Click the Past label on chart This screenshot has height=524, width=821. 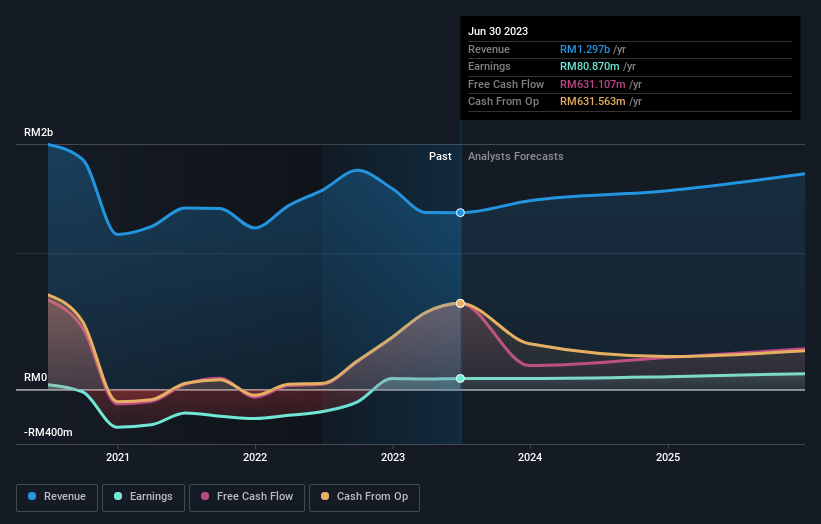[x=440, y=156]
